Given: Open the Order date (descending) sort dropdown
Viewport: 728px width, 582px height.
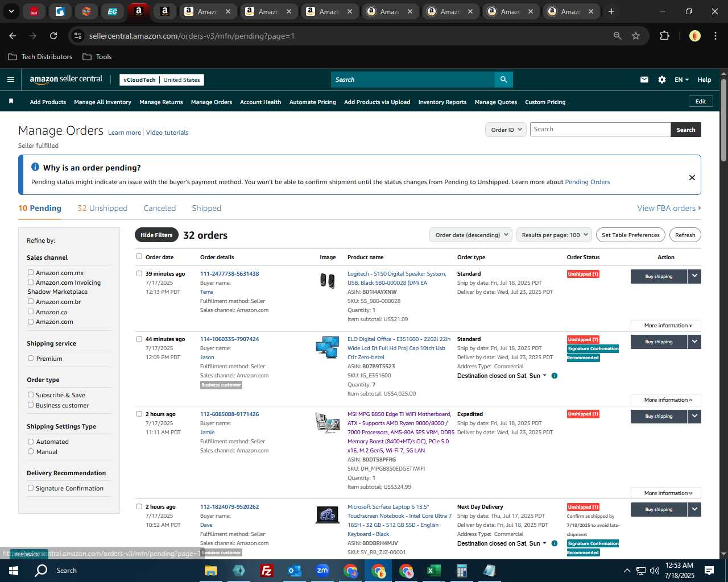Looking at the screenshot, I should pos(470,235).
